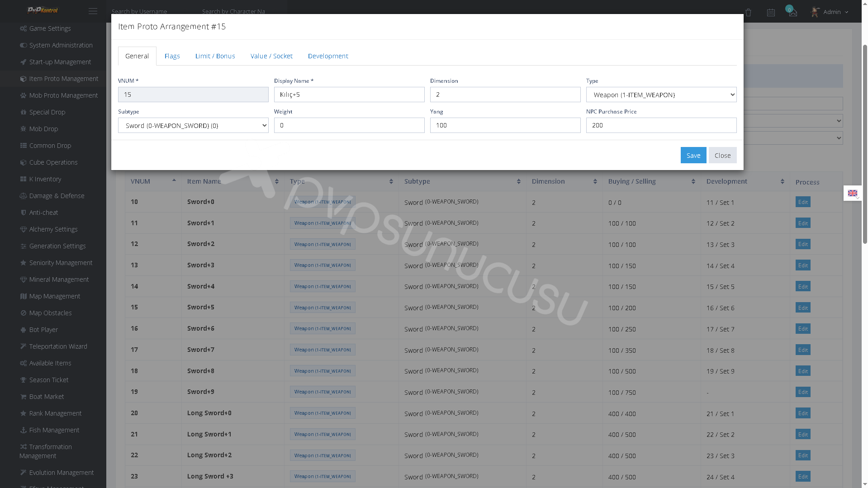Open the calendar icon in top bar

771,13
